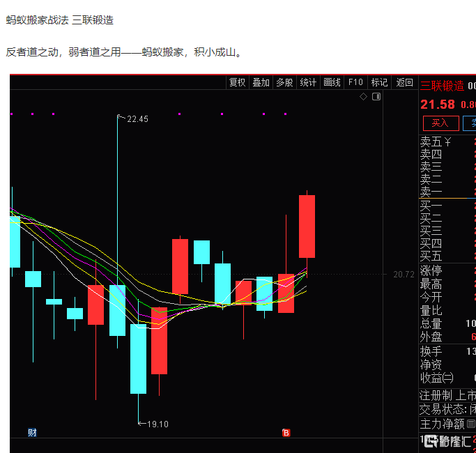Viewport: 476px width, 453px height.
Task: Click the 最高 high label
Action: tap(431, 284)
